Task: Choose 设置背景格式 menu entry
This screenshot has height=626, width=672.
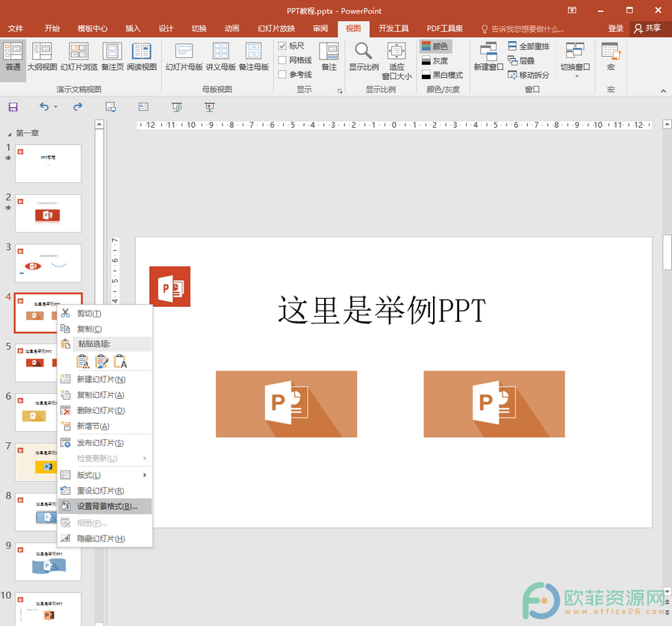Action: [105, 506]
